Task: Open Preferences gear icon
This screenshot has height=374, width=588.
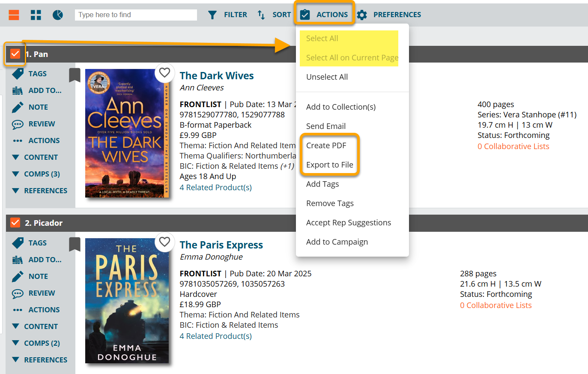Action: coord(362,15)
